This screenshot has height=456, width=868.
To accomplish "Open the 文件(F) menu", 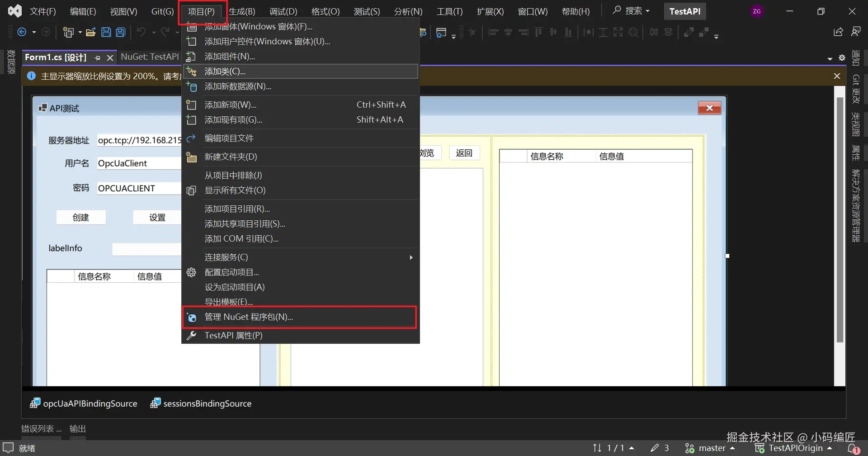I will 43,11.
